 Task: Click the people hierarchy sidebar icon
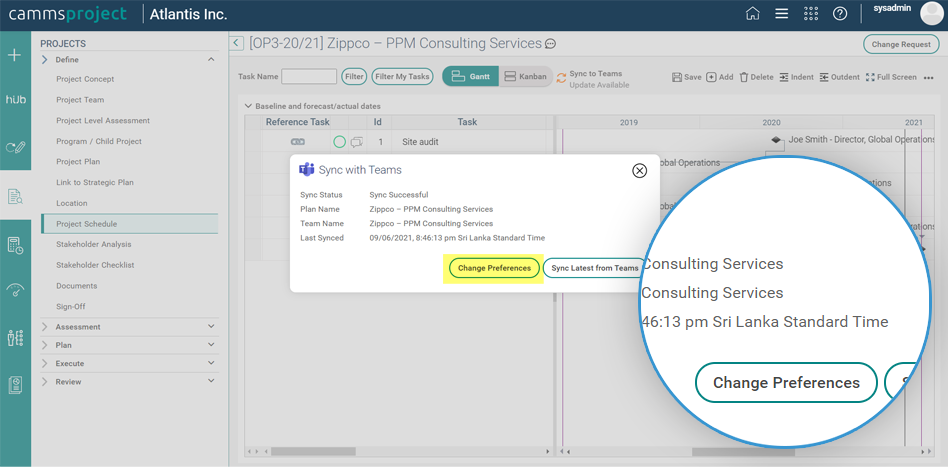(15, 338)
